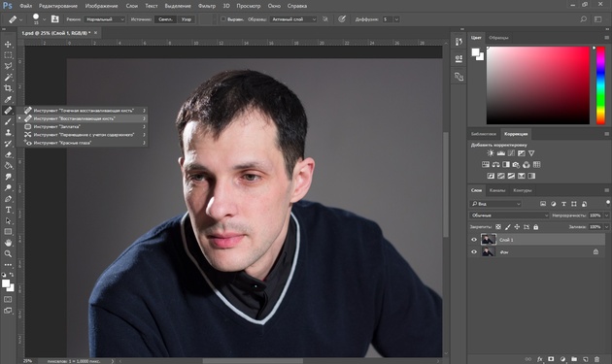Select the Crop tool
612x364 pixels.
tap(8, 88)
